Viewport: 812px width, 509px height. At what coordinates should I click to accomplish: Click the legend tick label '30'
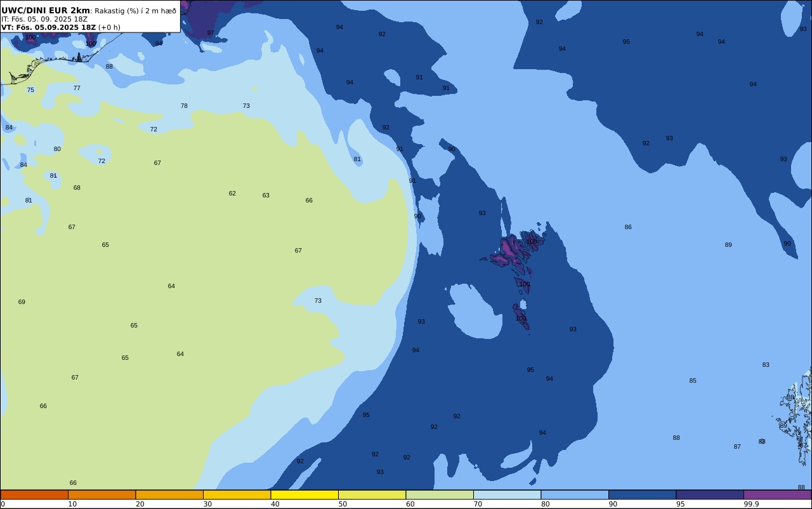(207, 504)
